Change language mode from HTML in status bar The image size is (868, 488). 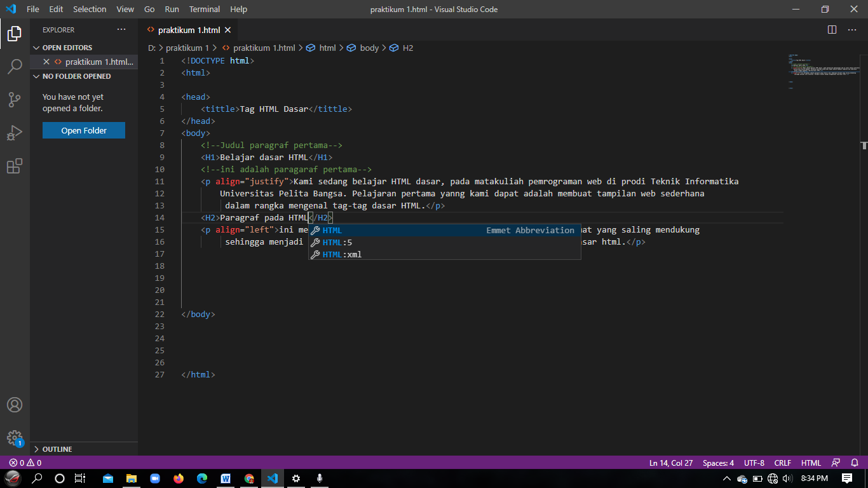[x=811, y=463]
